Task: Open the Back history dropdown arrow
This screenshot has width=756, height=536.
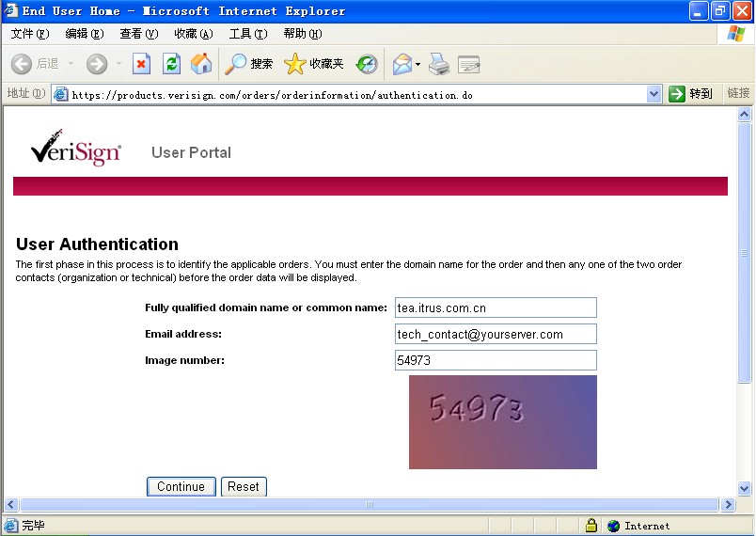Action: tap(71, 64)
